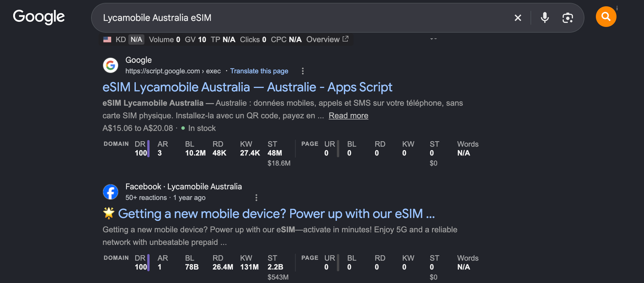The height and width of the screenshot is (283, 644).
Task: Open more options for Facebook result
Action: click(x=256, y=198)
